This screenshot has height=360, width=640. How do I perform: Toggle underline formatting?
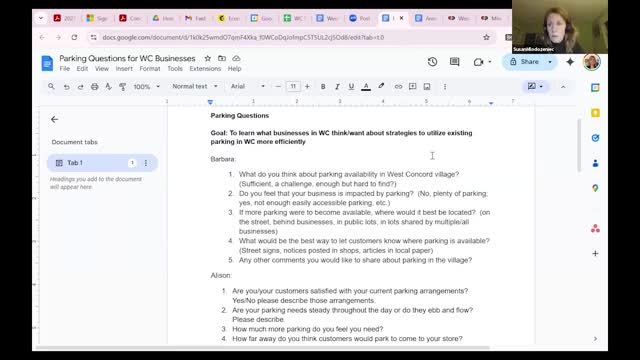coord(351,87)
